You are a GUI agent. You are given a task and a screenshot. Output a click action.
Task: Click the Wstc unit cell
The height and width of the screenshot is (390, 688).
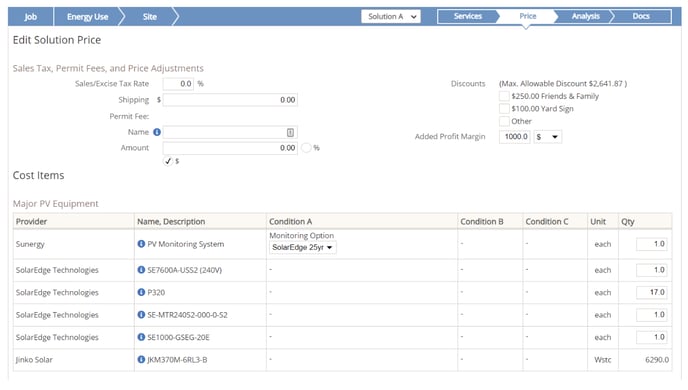[x=602, y=360]
